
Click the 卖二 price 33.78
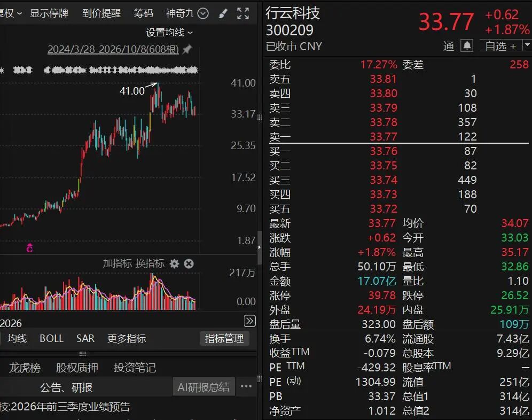pos(384,122)
